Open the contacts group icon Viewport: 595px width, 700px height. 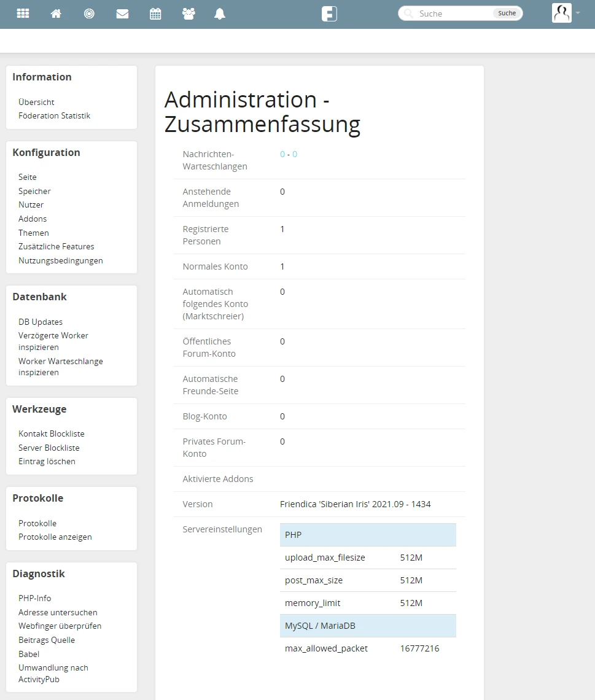[x=189, y=14]
